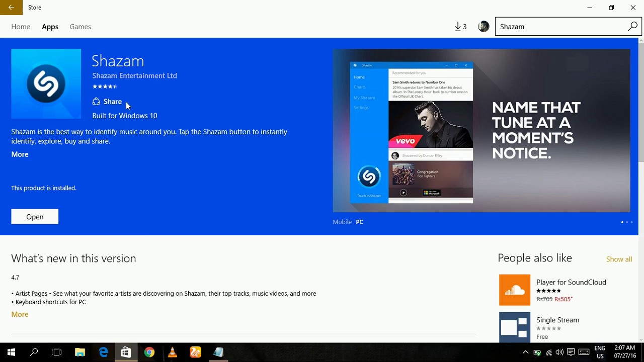Show Mobile screenshots

tap(342, 222)
